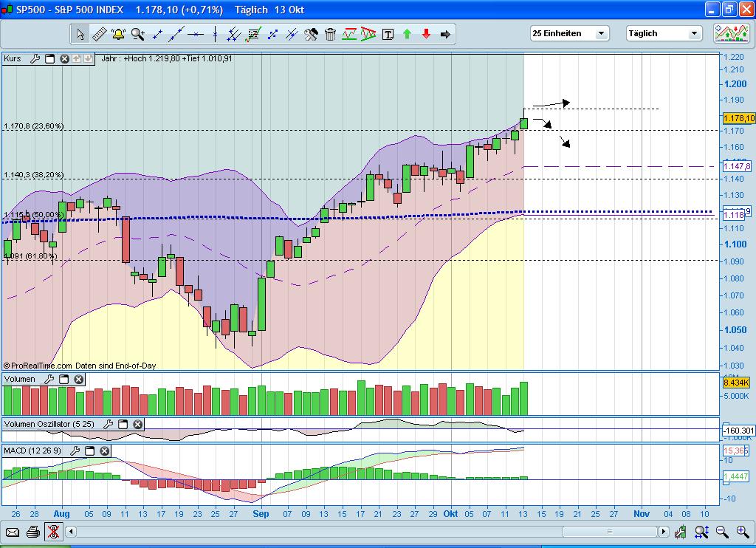
Task: Click the SP500 application icon in title bar
Action: [7, 9]
